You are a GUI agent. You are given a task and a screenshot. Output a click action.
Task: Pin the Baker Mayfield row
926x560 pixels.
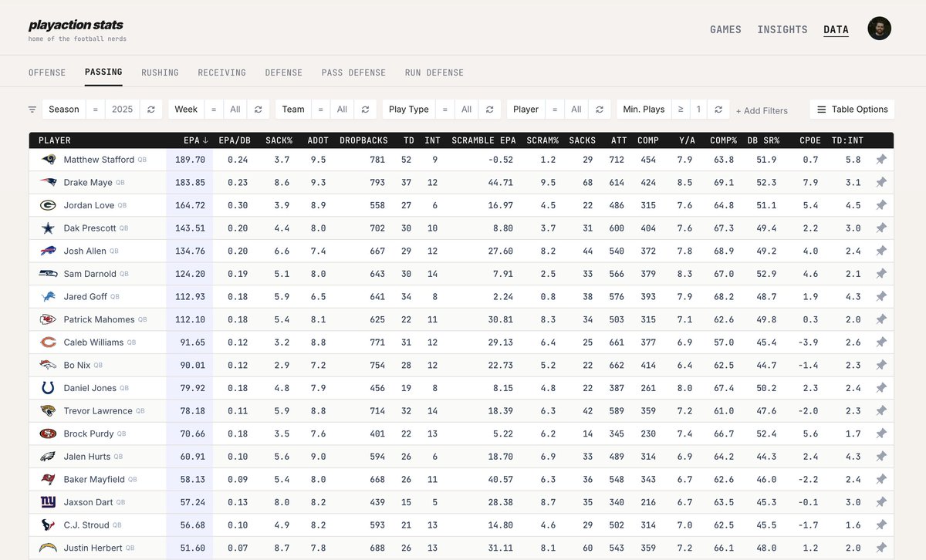click(881, 479)
